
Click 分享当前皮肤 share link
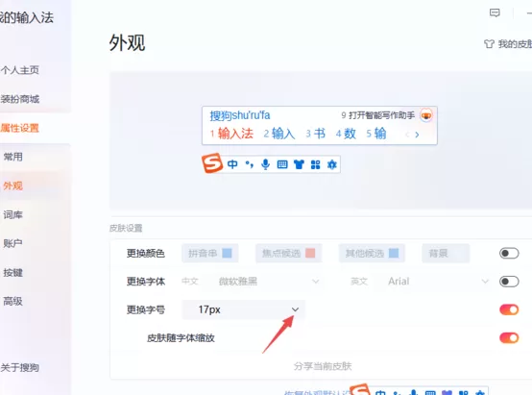point(323,366)
